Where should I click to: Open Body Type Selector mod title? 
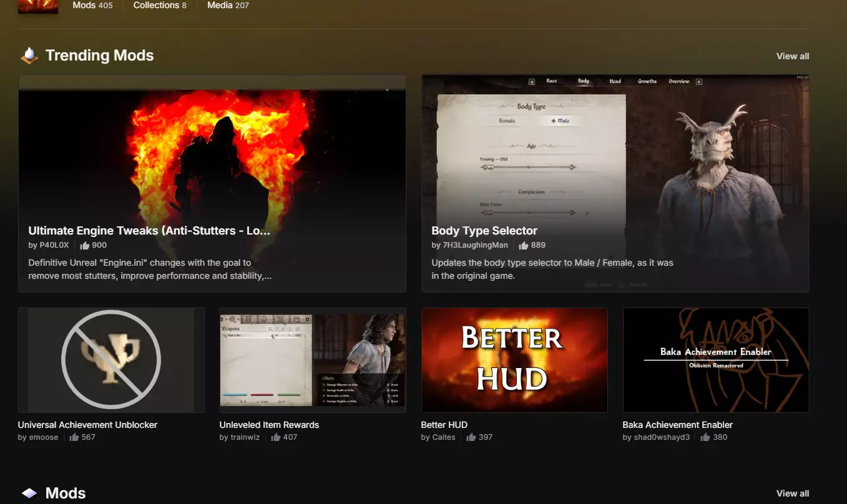(484, 231)
